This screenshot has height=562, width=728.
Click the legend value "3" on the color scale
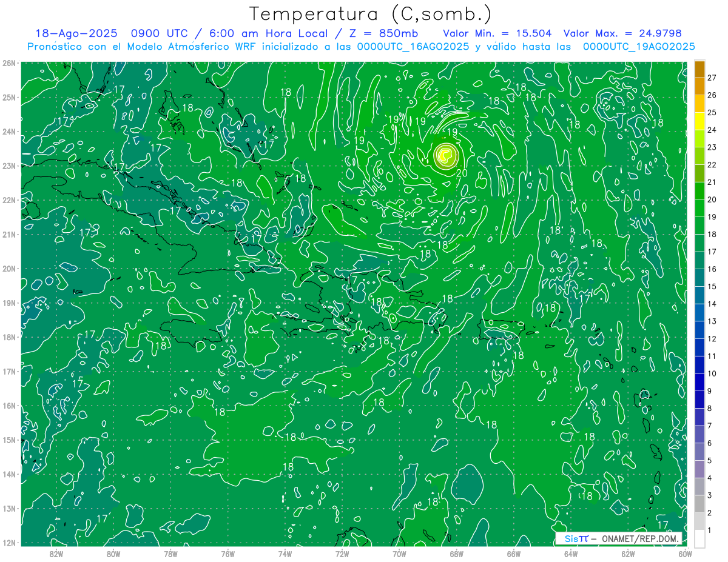pyautogui.click(x=710, y=496)
